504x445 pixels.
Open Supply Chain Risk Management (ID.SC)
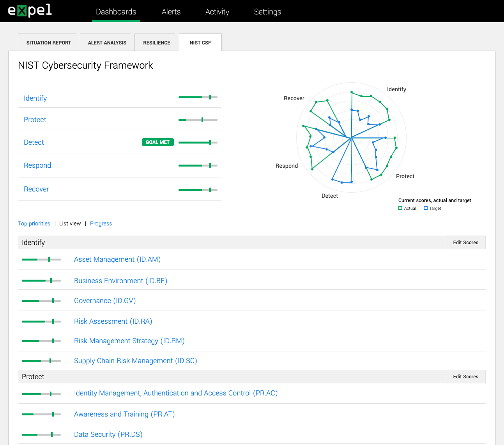pyautogui.click(x=136, y=361)
